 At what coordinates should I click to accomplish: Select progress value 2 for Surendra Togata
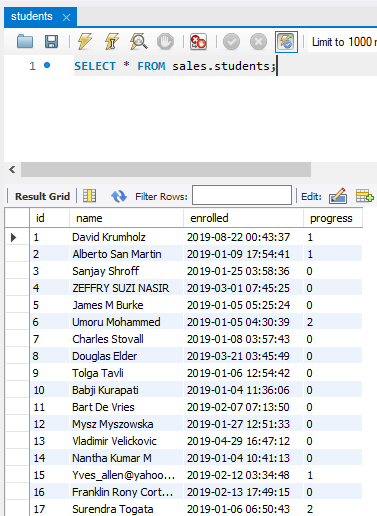click(333, 509)
